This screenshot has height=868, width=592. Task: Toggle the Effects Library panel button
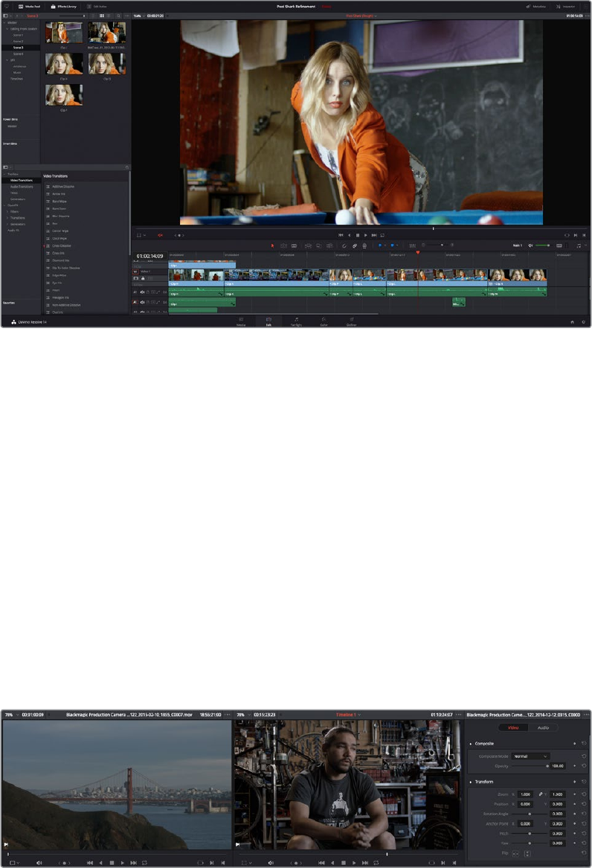tap(64, 7)
